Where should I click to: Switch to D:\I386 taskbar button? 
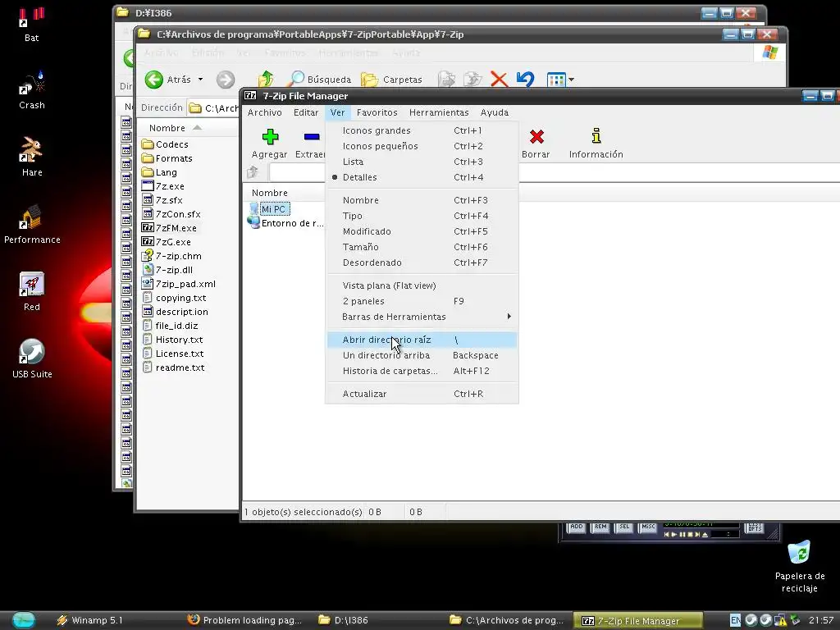pos(376,620)
